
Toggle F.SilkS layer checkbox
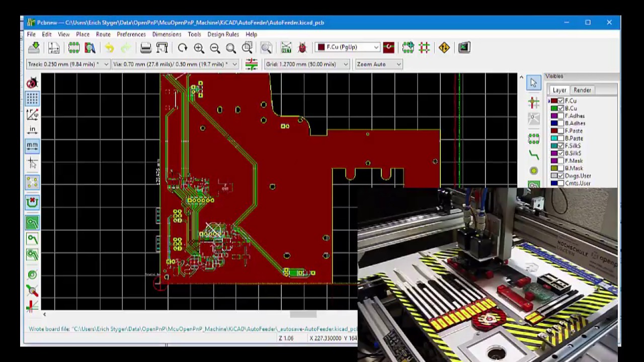[560, 146]
